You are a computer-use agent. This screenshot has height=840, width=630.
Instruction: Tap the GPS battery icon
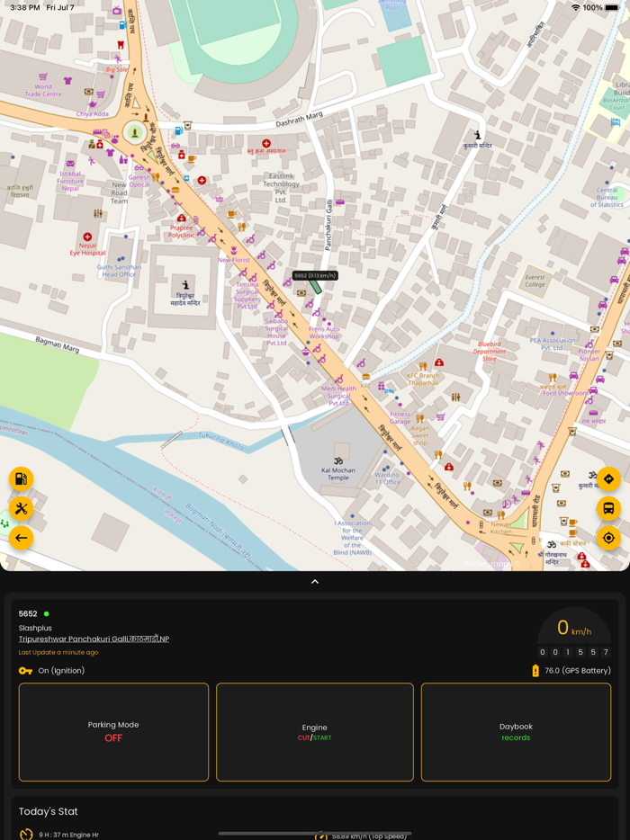coord(535,671)
